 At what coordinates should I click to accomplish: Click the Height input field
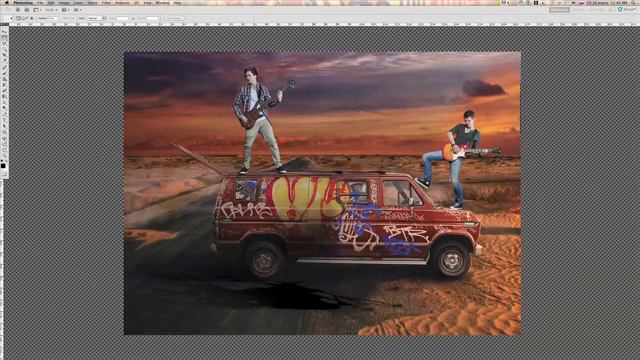pos(152,18)
